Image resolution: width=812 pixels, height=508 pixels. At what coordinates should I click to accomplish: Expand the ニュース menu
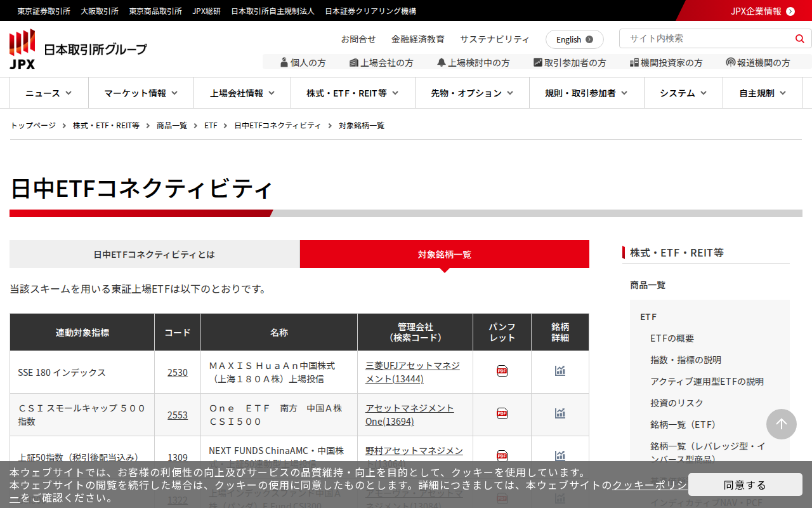[x=49, y=93]
